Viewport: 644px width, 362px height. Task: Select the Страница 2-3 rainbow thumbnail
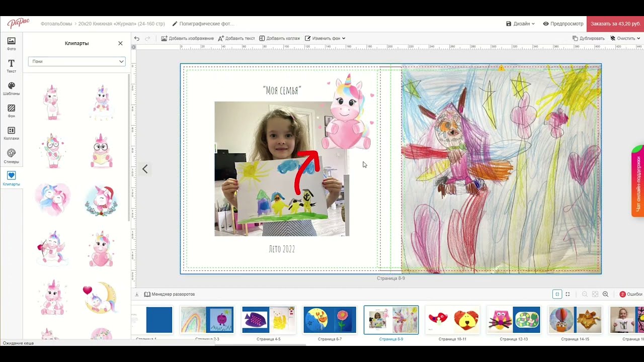tap(207, 320)
